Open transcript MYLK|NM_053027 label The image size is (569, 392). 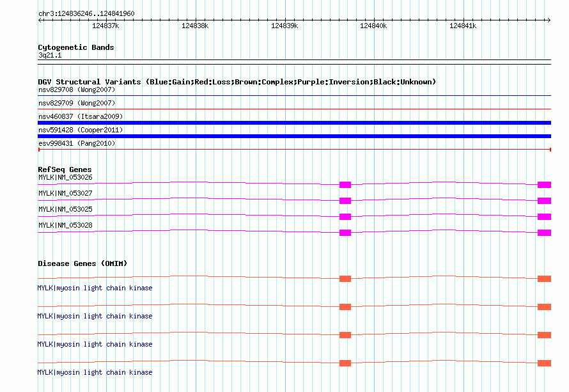[x=65, y=194]
